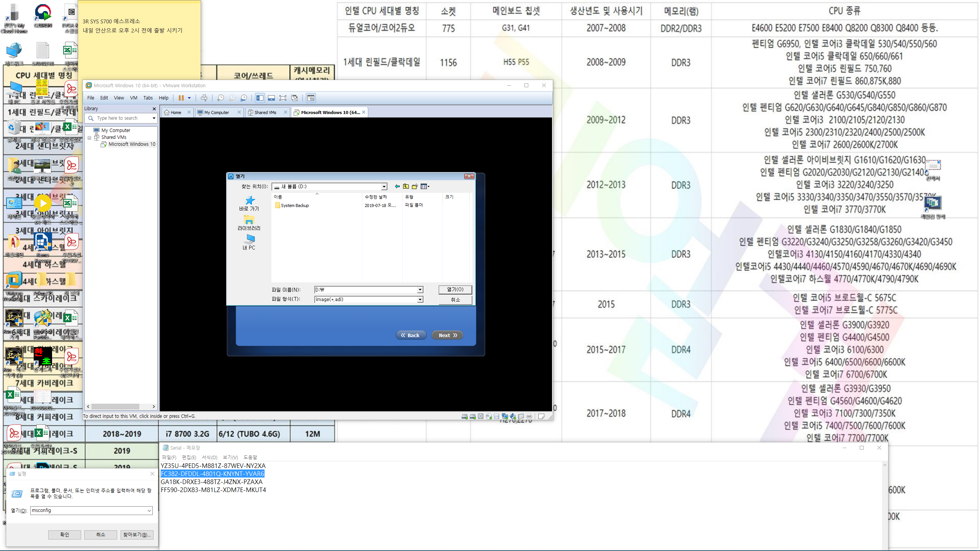Select the 내 PC place in dialog
The height and width of the screenshot is (551, 980).
coord(249,242)
